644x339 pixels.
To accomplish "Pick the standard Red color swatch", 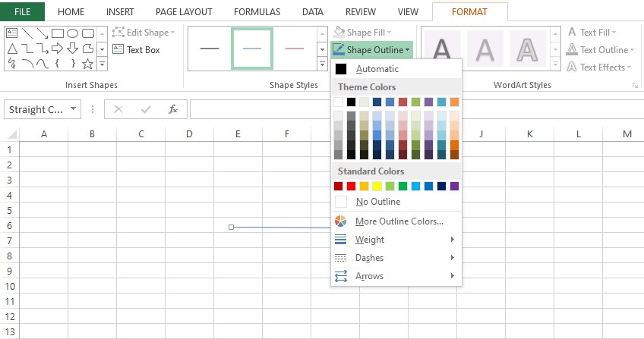I will point(351,186).
